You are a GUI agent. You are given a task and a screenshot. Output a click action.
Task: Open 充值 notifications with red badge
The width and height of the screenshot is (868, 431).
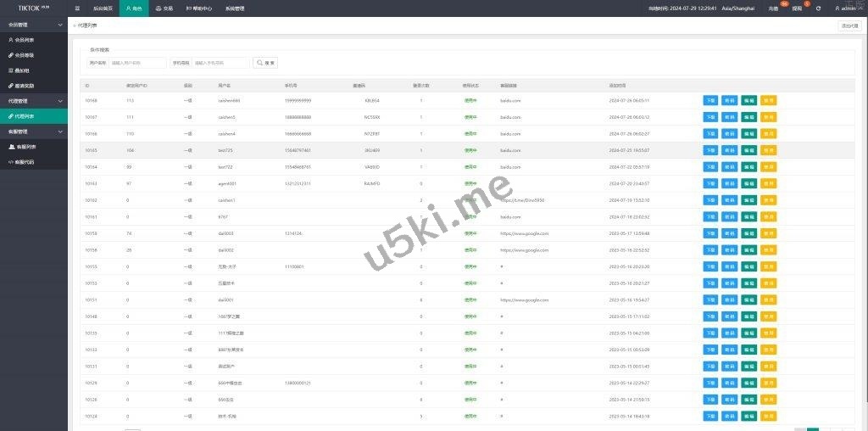773,8
